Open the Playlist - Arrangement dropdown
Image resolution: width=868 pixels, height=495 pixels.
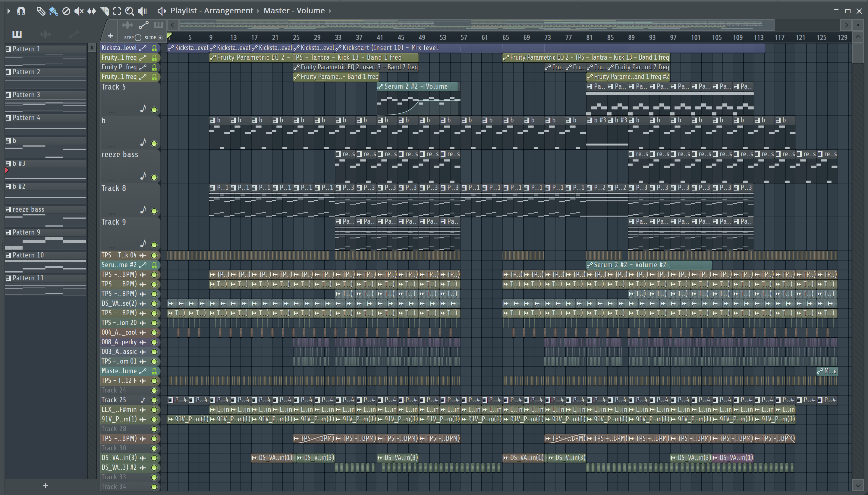pyautogui.click(x=212, y=11)
